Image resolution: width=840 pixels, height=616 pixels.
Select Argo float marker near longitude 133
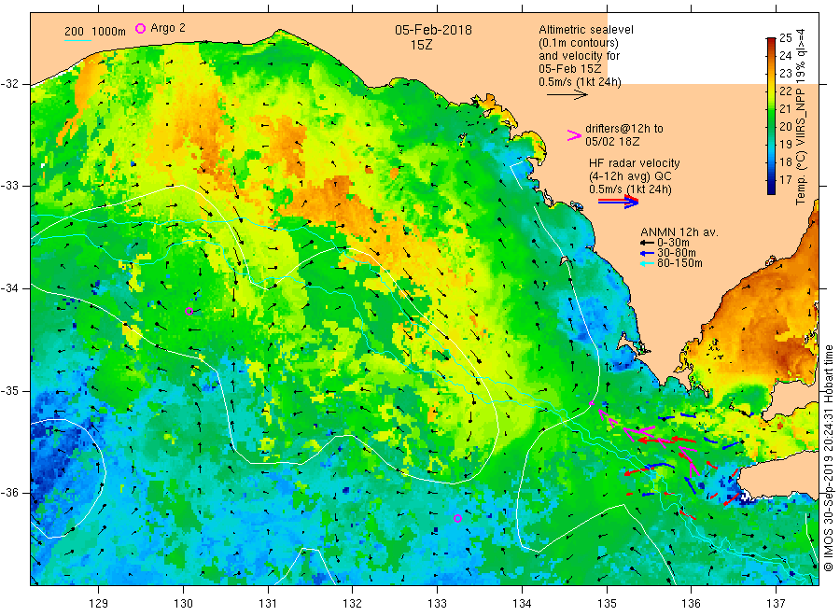(x=457, y=518)
